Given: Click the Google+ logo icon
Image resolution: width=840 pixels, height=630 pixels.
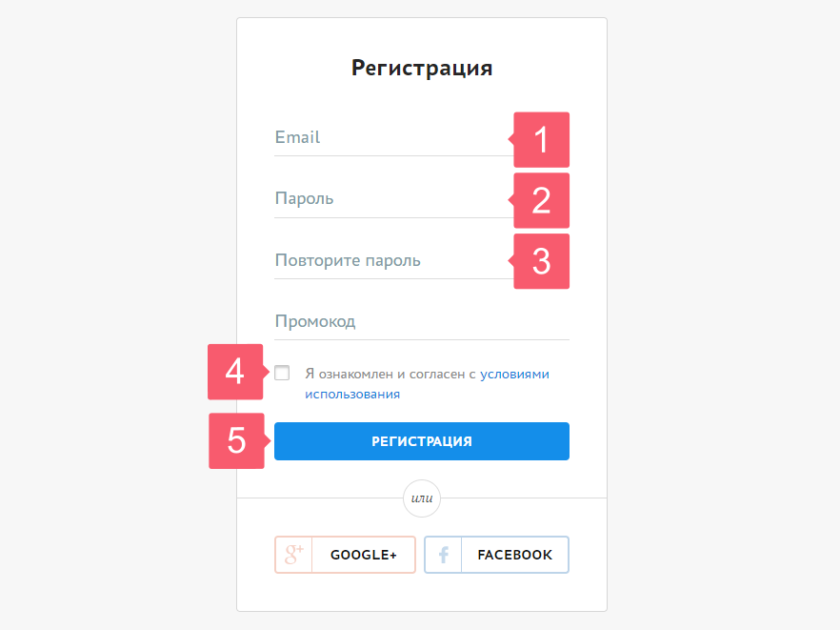Looking at the screenshot, I should point(293,555).
